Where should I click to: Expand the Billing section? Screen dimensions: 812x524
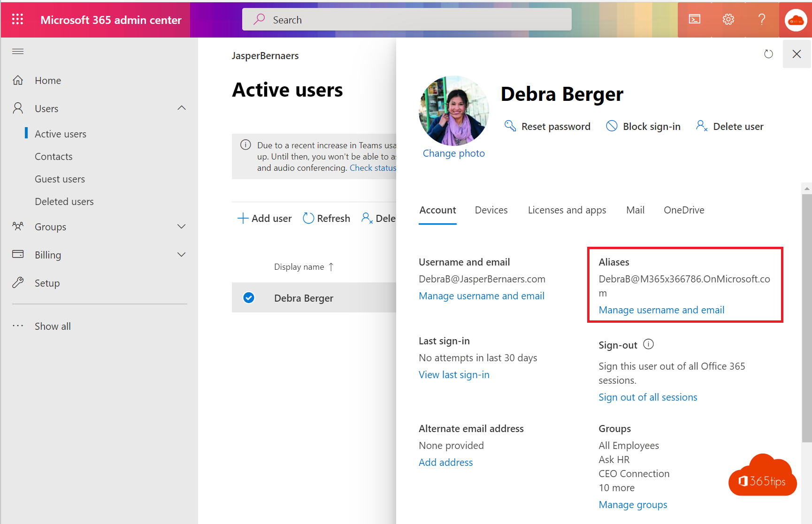click(181, 254)
